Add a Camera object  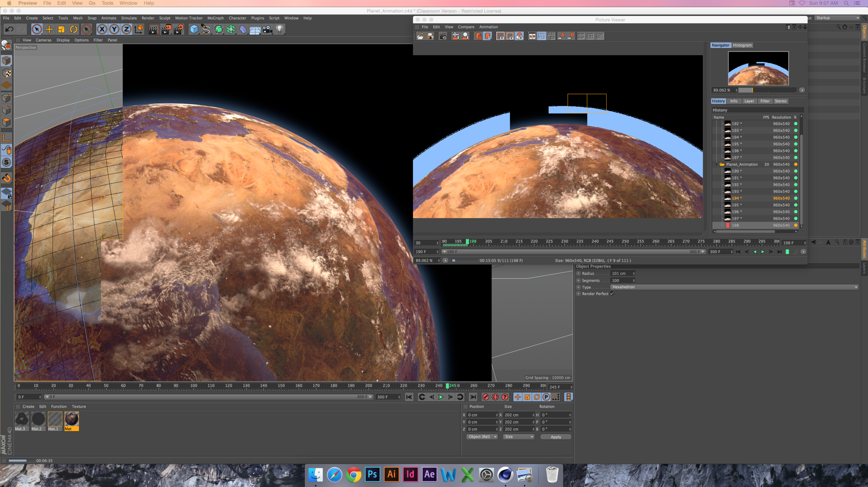click(267, 29)
